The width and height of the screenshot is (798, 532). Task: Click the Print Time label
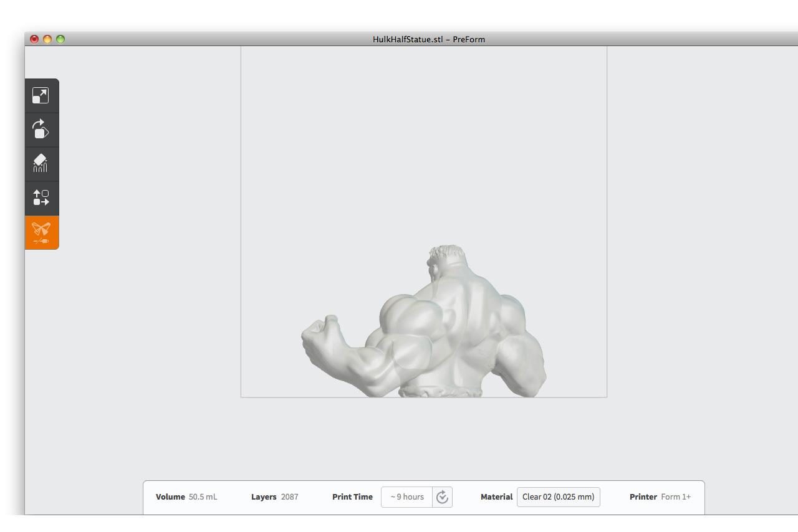(x=352, y=497)
